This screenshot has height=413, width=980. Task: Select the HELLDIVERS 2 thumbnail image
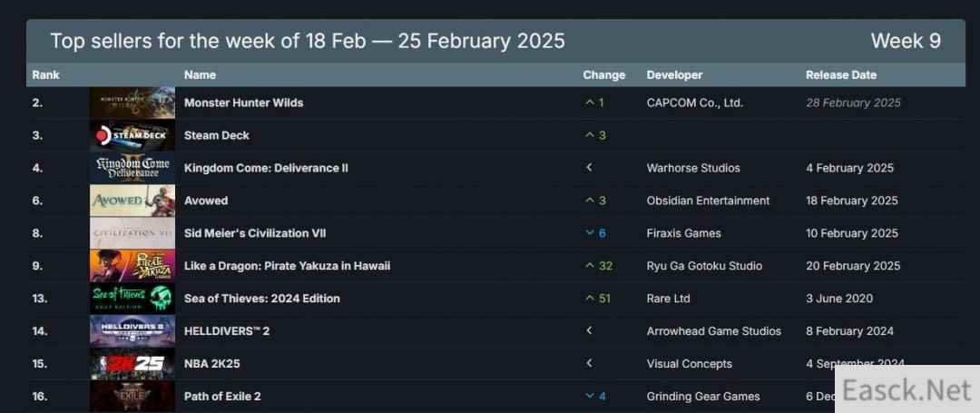coord(132,331)
